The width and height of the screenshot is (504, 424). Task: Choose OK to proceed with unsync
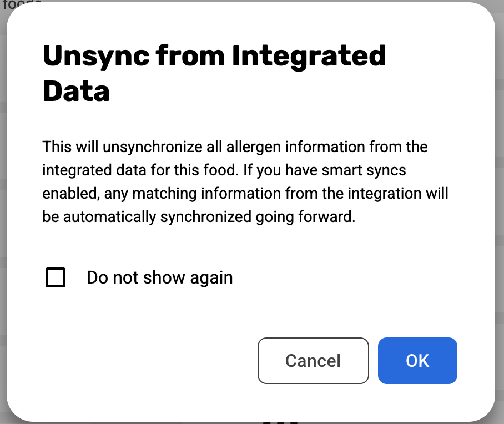click(x=417, y=361)
